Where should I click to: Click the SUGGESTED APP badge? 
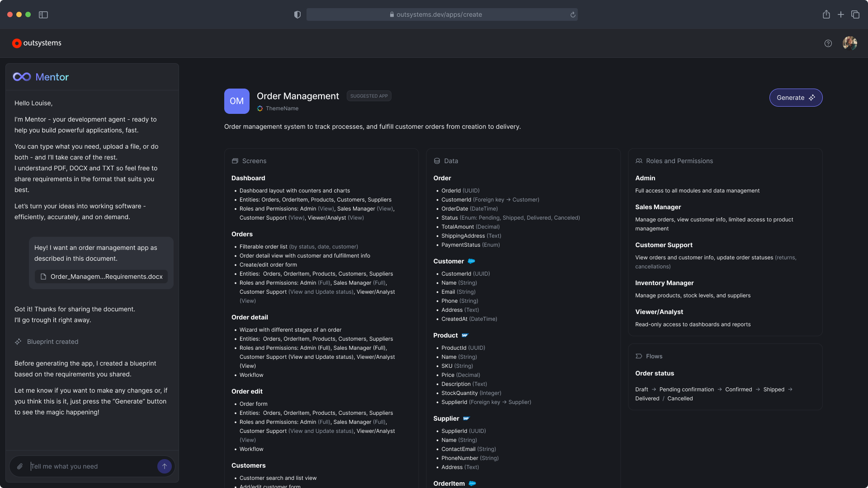click(x=369, y=96)
